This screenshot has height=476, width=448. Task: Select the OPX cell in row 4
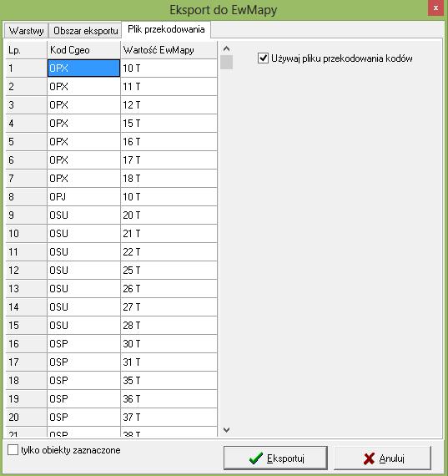[83, 124]
